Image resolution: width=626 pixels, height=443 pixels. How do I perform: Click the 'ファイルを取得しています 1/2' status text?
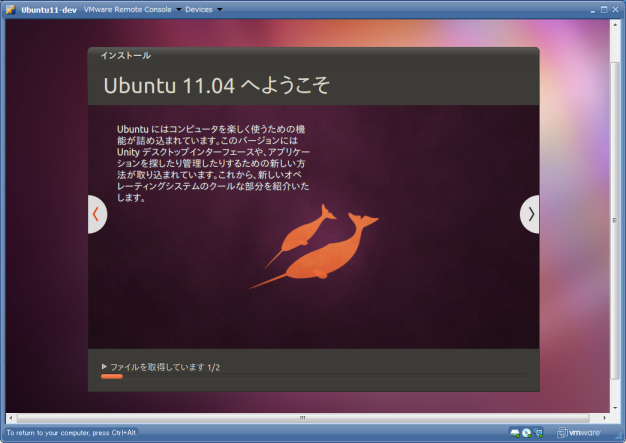pos(165,367)
